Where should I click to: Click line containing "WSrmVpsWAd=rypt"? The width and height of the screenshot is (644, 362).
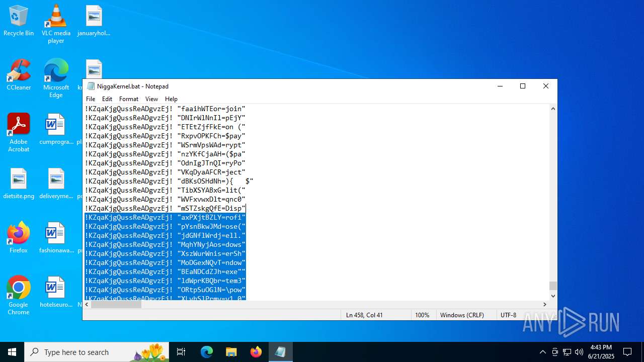165,145
